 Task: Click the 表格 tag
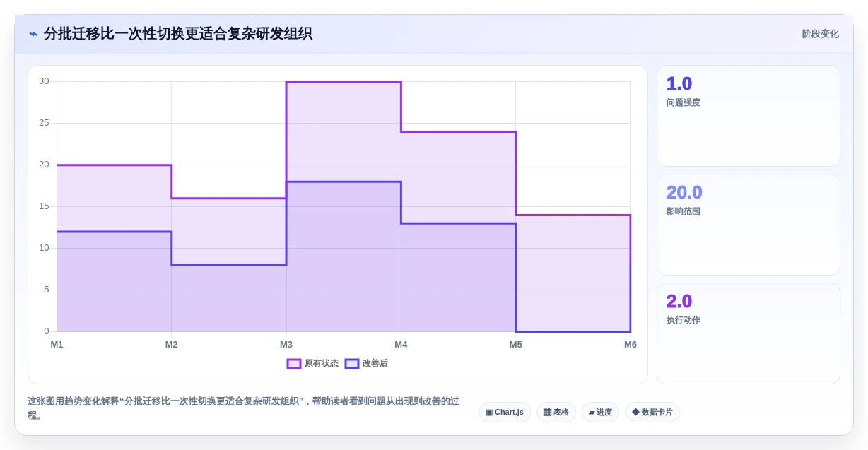click(556, 413)
